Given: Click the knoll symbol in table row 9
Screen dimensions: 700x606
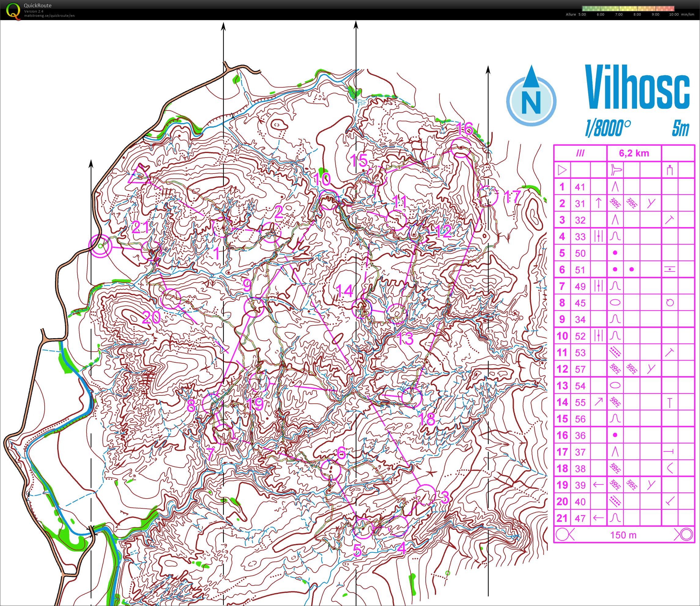Looking at the screenshot, I should point(615,319).
